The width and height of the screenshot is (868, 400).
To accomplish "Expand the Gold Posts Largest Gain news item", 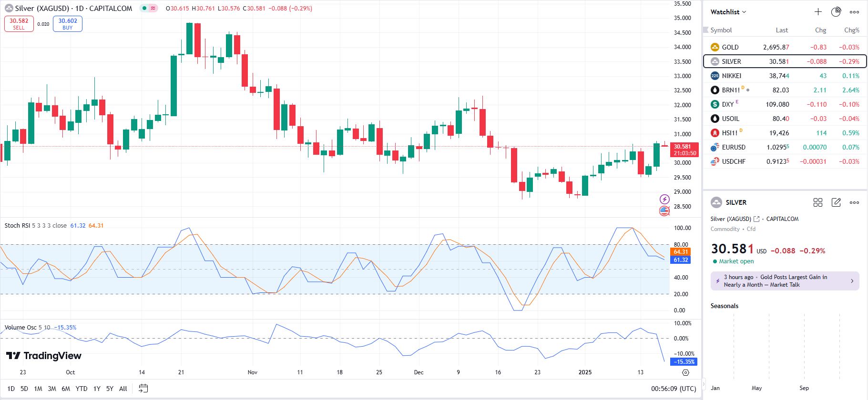I will 785,281.
